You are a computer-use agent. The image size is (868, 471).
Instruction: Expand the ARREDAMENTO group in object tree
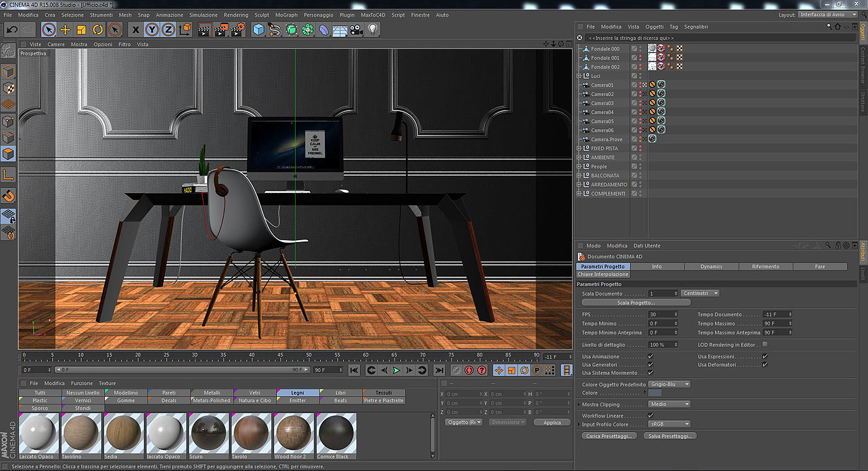pyautogui.click(x=579, y=184)
